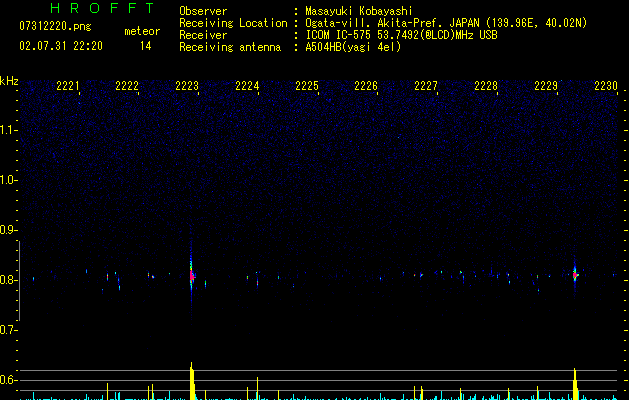This screenshot has width=629, height=400.
Task: Click the Ogata-vill. Akita-Pref. JAPAN location text
Action: click(x=446, y=23)
